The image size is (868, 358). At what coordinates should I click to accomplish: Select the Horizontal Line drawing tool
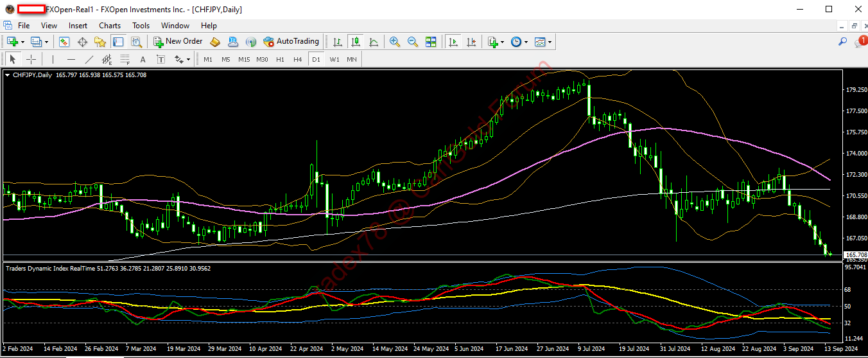(x=71, y=59)
